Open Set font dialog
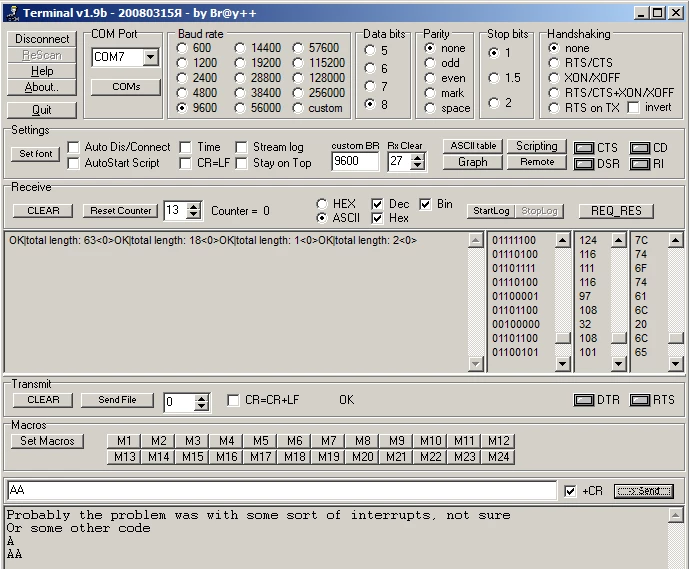The image size is (689, 569). pyautogui.click(x=35, y=154)
